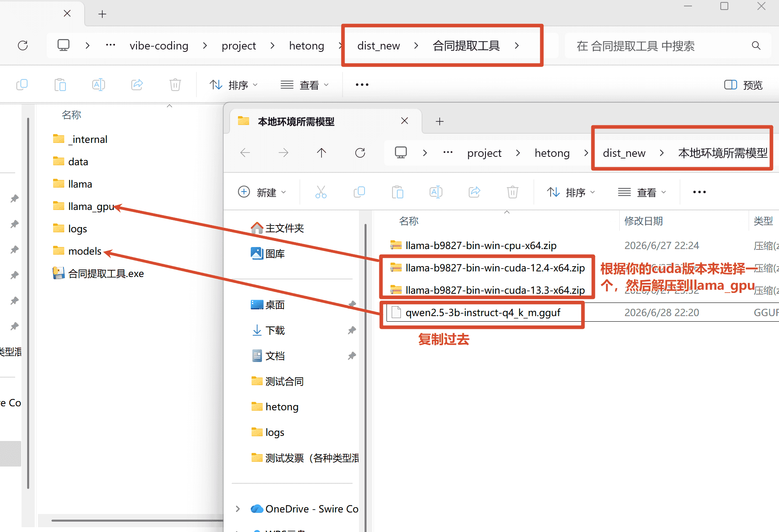Toggle the 预览 preview pane
Screen dimensions: 779x532
click(743, 85)
